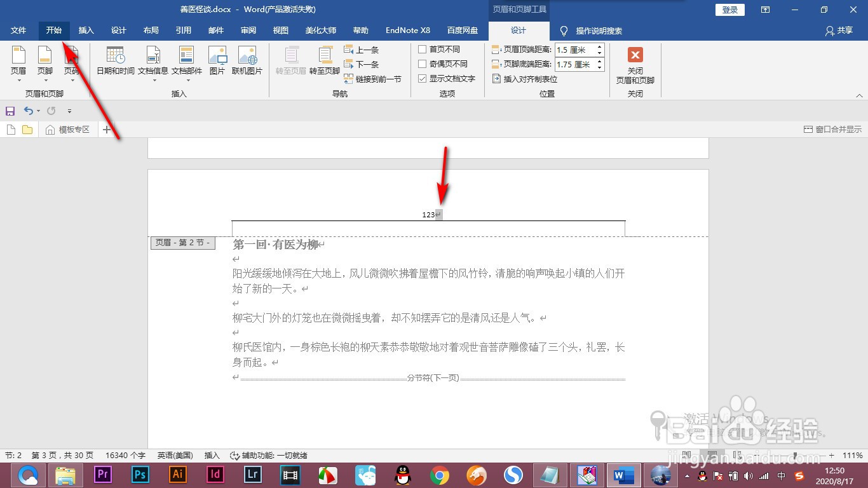Toggle 链接到前一节 link
Image resolution: width=868 pixels, height=488 pixels.
(373, 79)
